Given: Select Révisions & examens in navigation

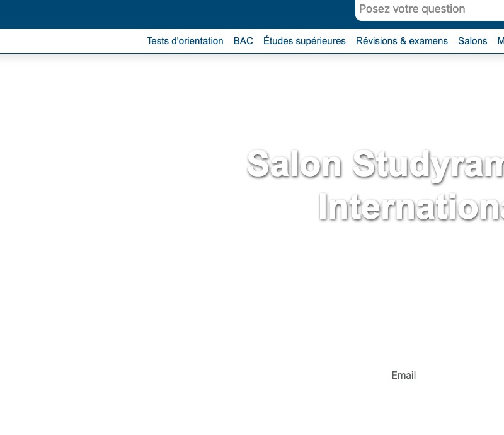Looking at the screenshot, I should [402, 41].
